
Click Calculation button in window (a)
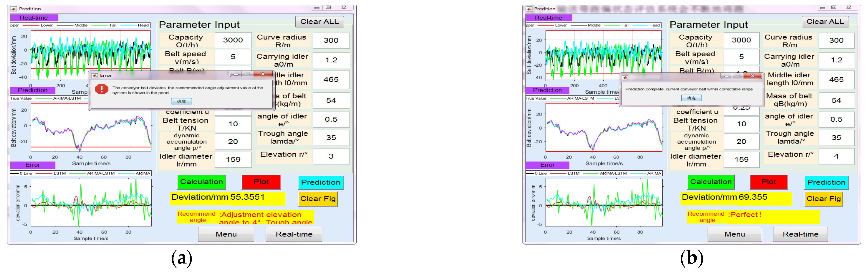pyautogui.click(x=201, y=182)
